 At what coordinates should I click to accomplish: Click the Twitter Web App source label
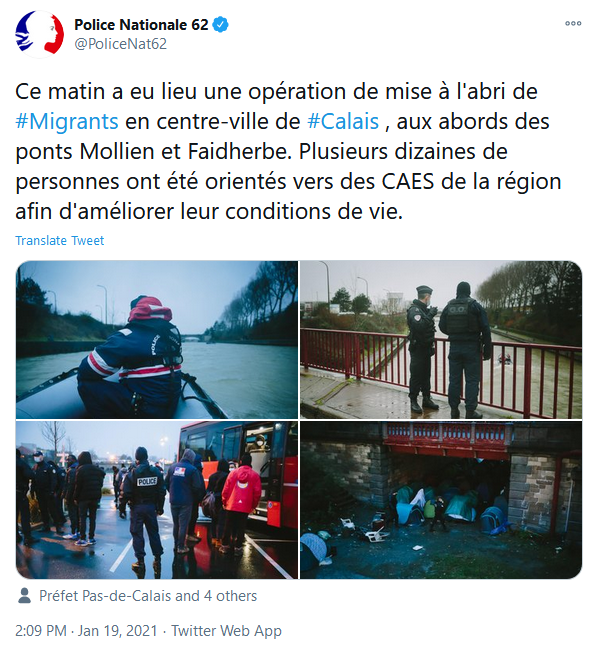coord(226,631)
